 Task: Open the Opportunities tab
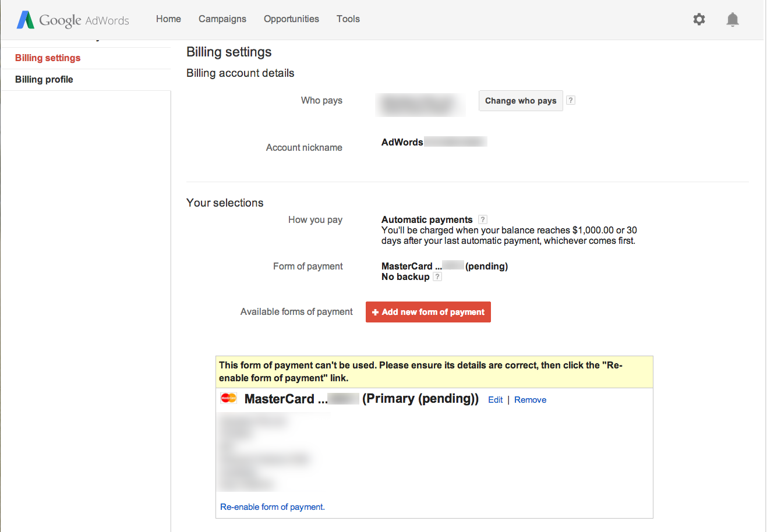pos(291,19)
